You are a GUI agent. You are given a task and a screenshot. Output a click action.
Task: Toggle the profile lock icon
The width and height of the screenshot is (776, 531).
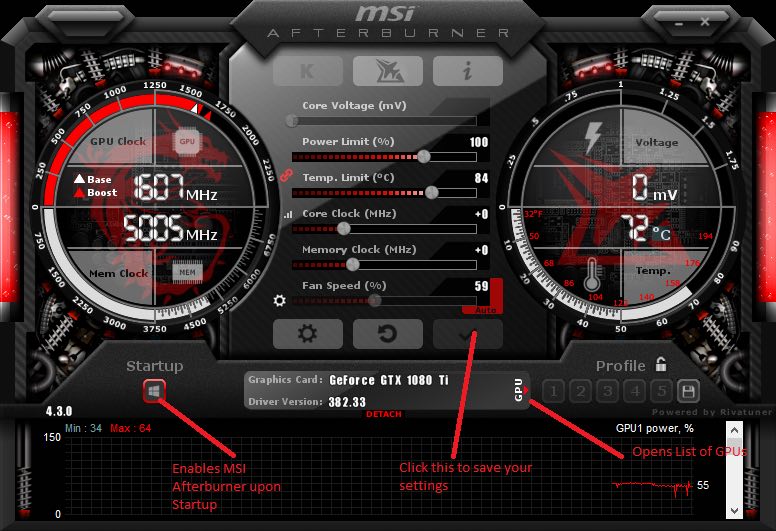click(661, 365)
